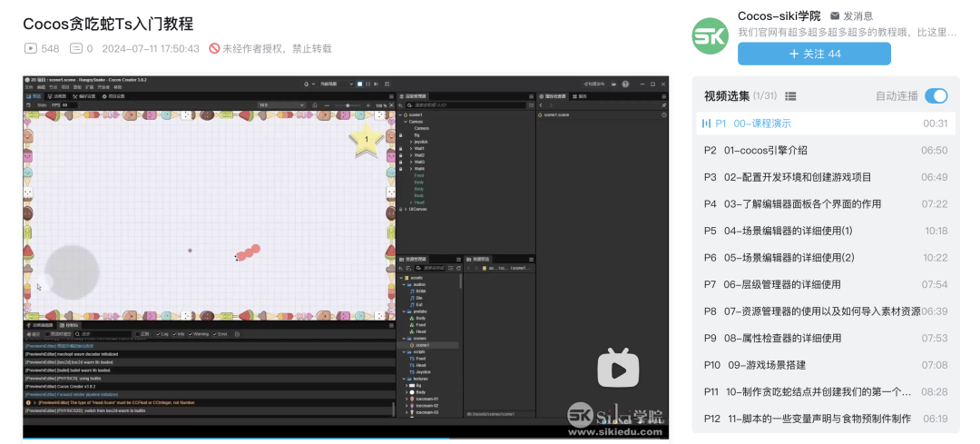Click the inspector back arrow

click(x=541, y=105)
